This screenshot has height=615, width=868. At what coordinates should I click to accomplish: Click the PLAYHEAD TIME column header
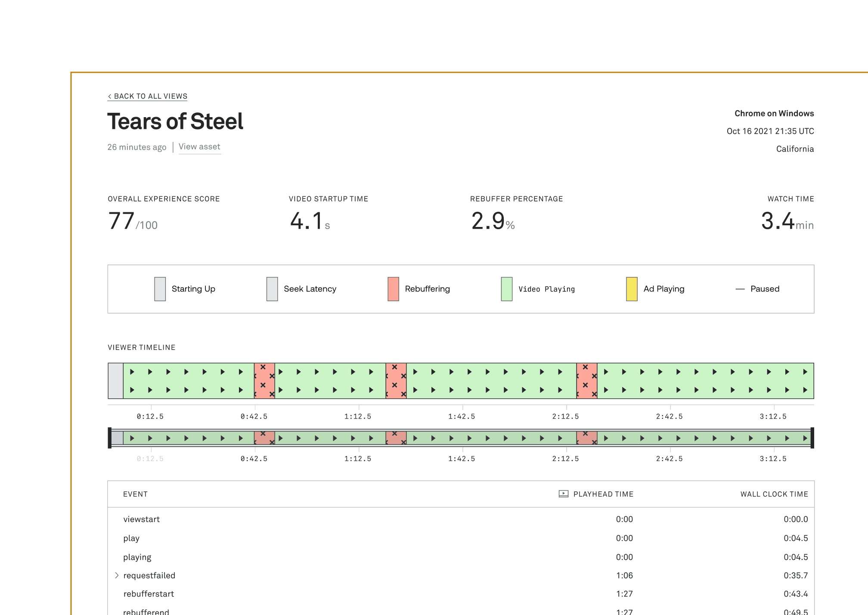(x=603, y=494)
